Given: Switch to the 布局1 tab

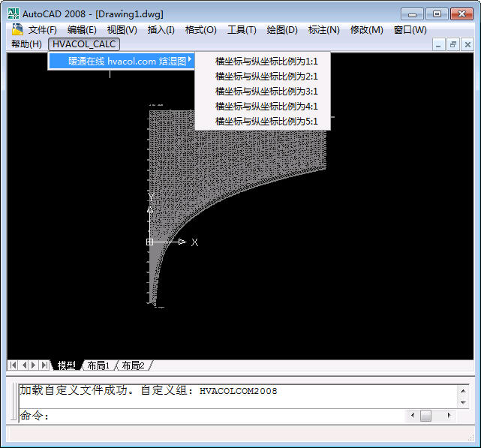Looking at the screenshot, I should [x=98, y=365].
